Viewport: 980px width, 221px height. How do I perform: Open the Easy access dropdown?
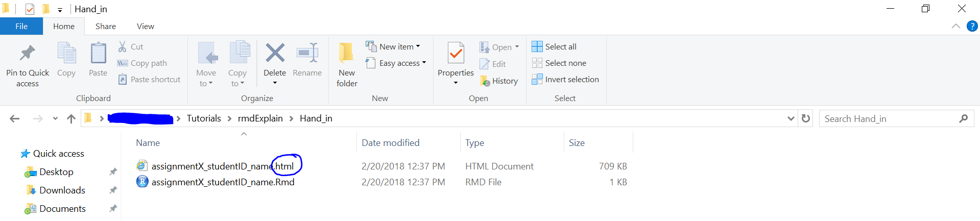396,63
